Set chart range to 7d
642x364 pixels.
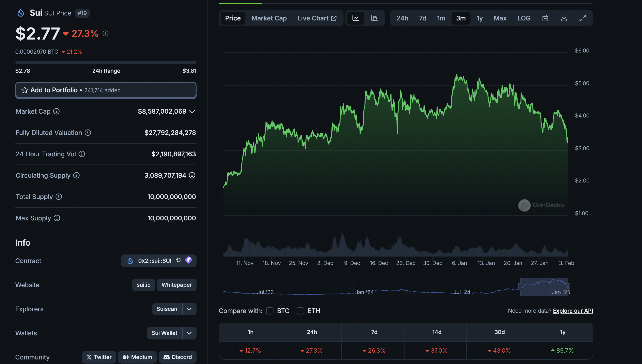(x=422, y=18)
